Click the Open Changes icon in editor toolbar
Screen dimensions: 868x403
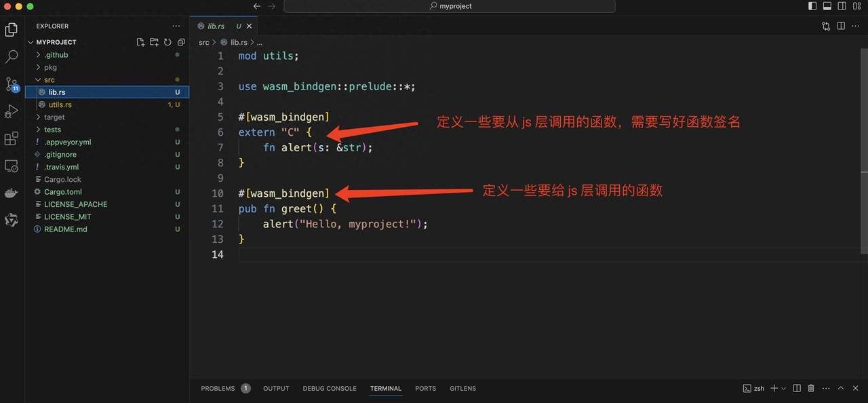click(826, 26)
